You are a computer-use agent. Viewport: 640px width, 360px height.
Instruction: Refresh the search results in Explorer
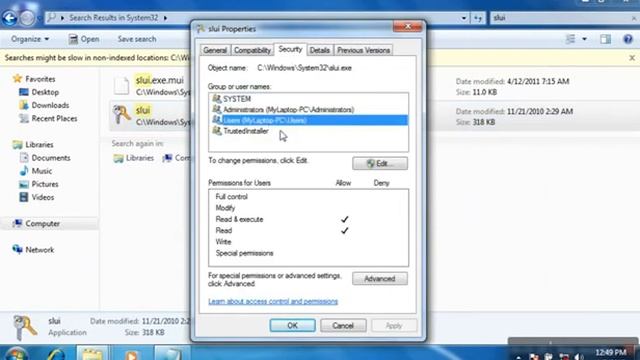(x=478, y=18)
